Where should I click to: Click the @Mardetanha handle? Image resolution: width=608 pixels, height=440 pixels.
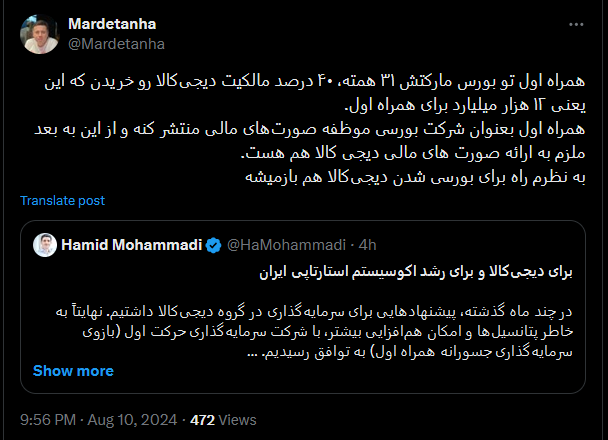116,43
